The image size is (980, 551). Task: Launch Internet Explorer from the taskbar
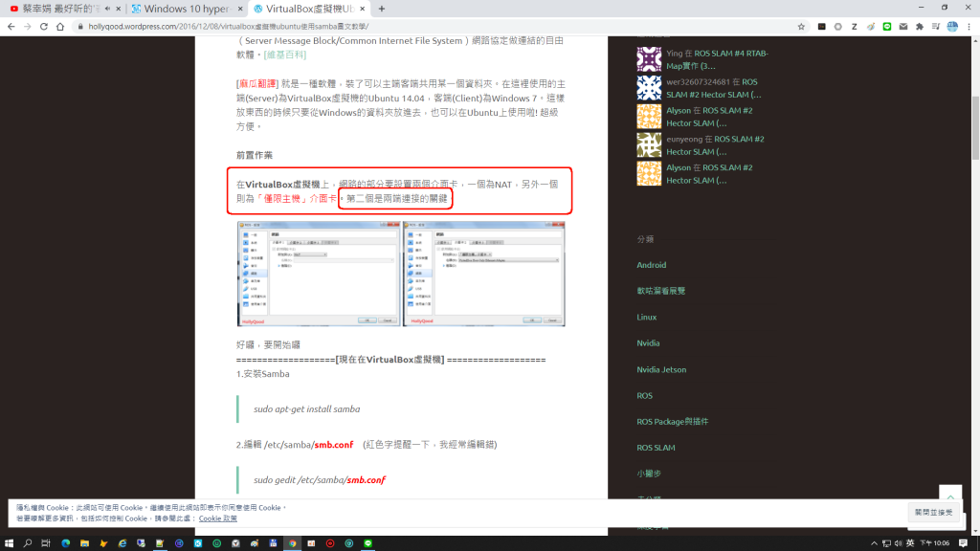(x=122, y=543)
